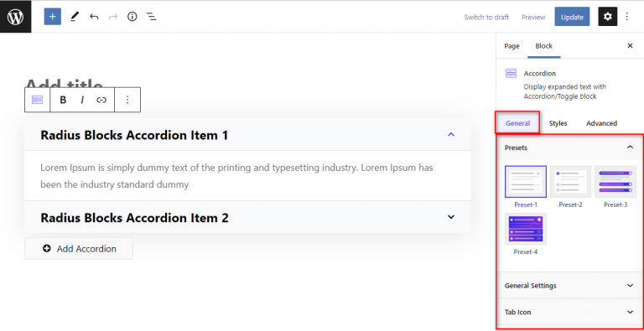This screenshot has height=331, width=644.
Task: Apply bold formatting in block toolbar
Action: click(63, 100)
